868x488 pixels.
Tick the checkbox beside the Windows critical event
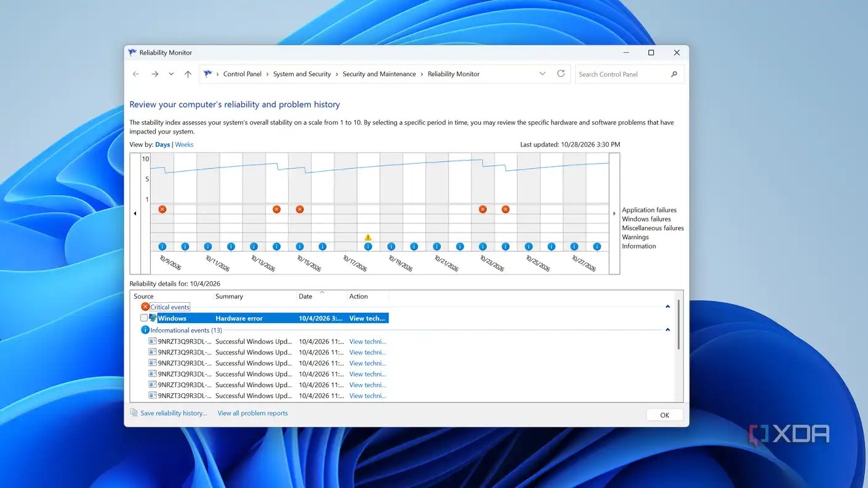tap(144, 318)
